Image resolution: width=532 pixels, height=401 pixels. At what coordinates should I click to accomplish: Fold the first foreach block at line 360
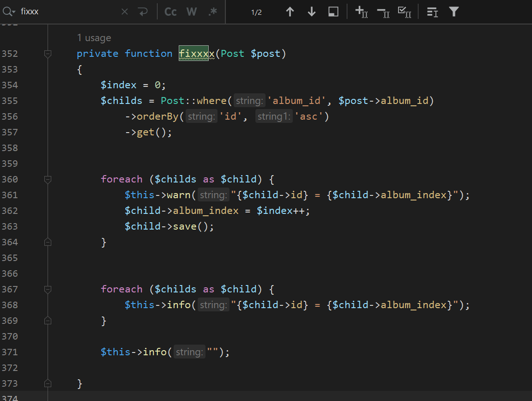point(48,179)
